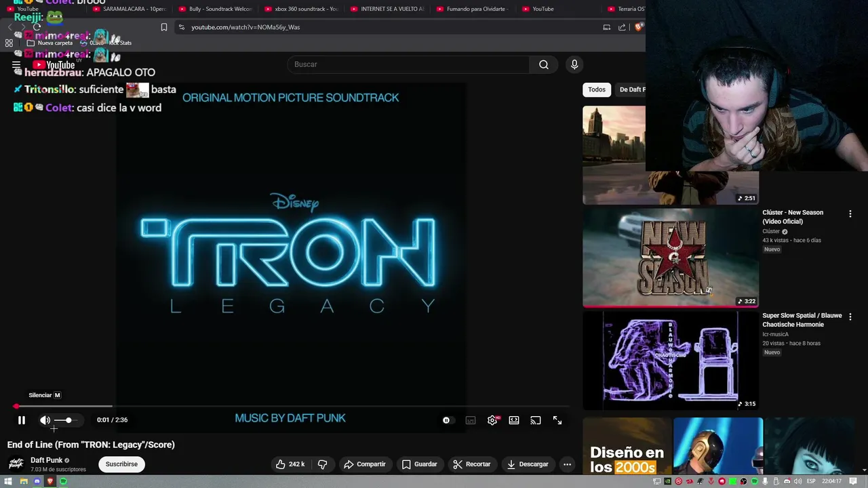Screen dimensions: 868x488
Task: Click the 22:04:17 taskbar clock
Action: 831,481
